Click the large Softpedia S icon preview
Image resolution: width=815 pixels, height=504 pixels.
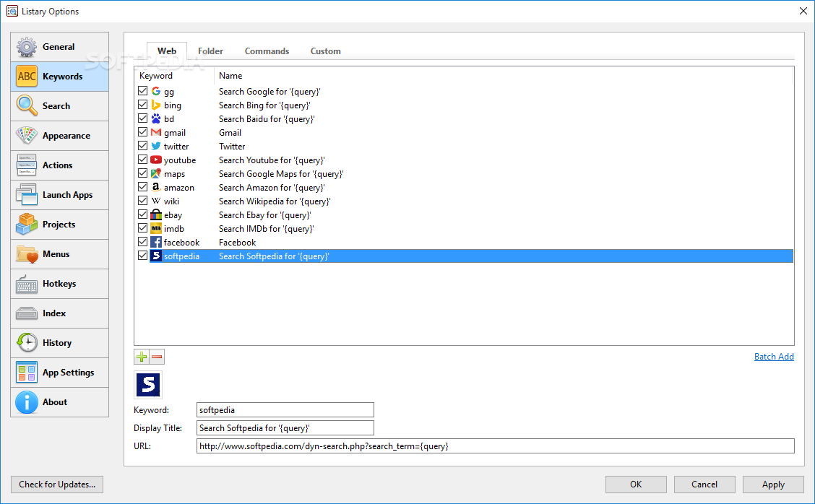(148, 385)
